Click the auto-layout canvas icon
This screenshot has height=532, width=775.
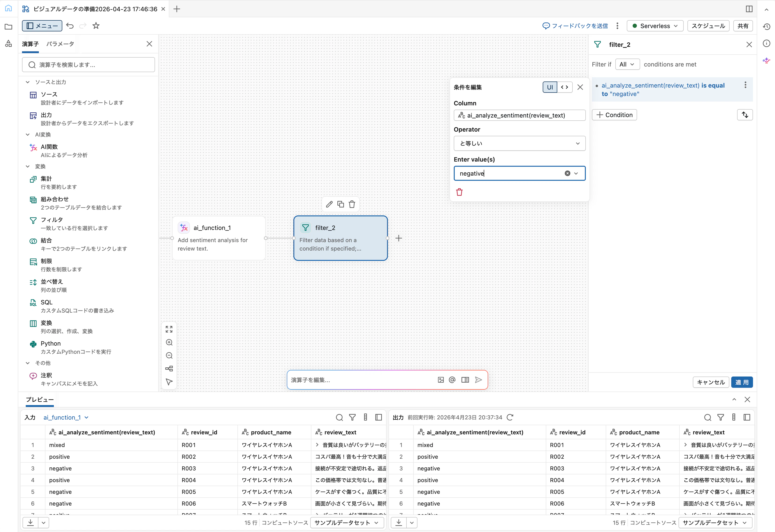point(169,369)
